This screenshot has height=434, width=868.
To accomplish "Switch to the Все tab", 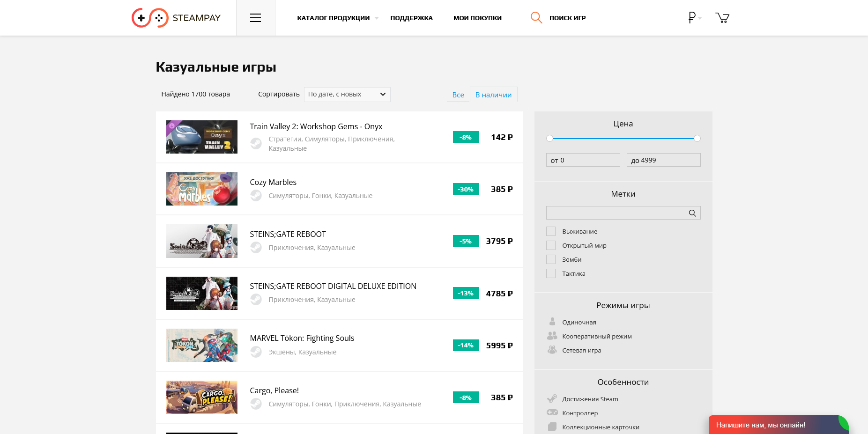I will pos(458,95).
